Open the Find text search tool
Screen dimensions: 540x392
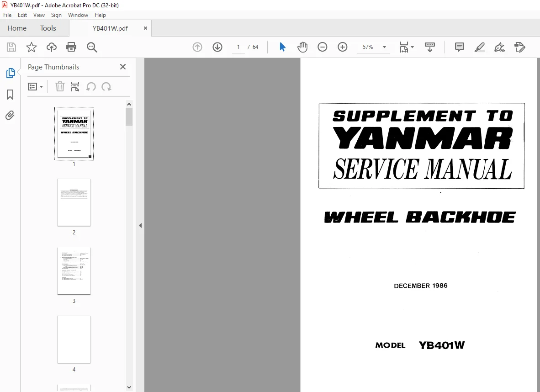[x=92, y=47]
